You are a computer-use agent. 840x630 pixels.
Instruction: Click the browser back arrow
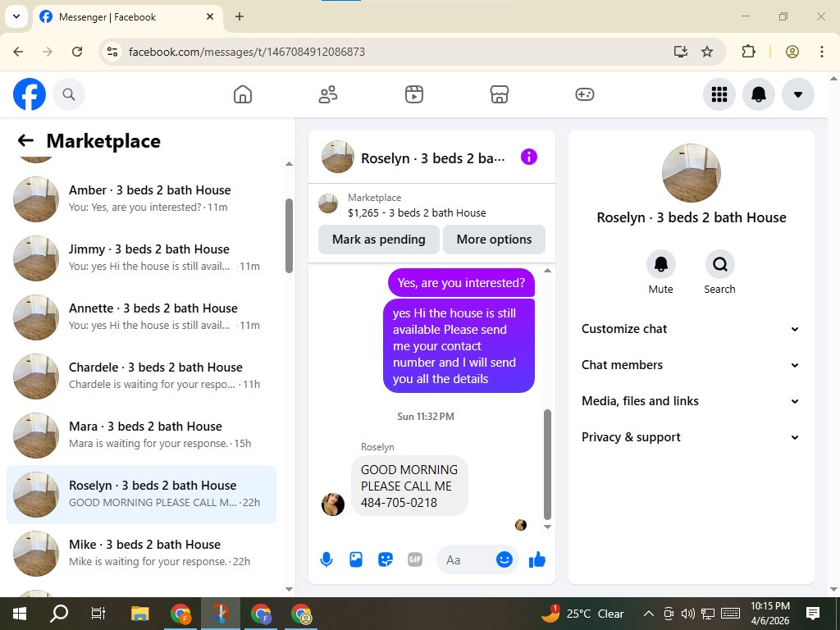(18, 52)
